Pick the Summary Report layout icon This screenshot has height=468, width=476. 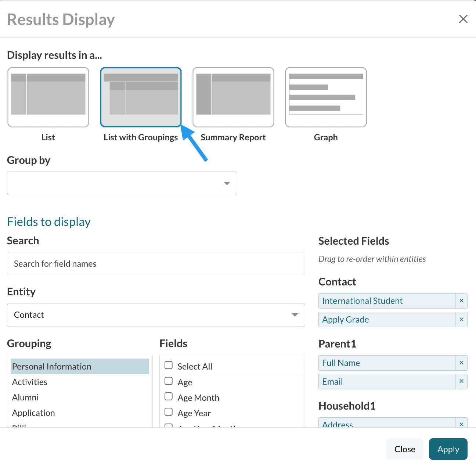click(x=233, y=97)
